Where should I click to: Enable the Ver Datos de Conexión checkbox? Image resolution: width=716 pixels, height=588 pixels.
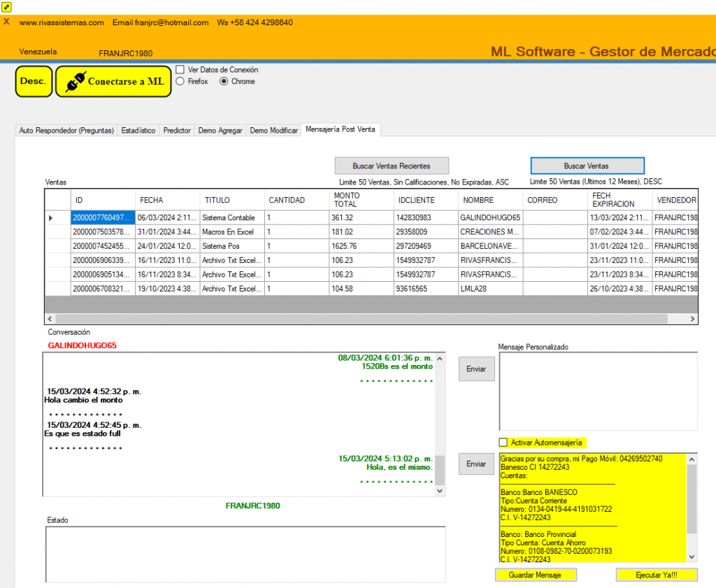(180, 70)
